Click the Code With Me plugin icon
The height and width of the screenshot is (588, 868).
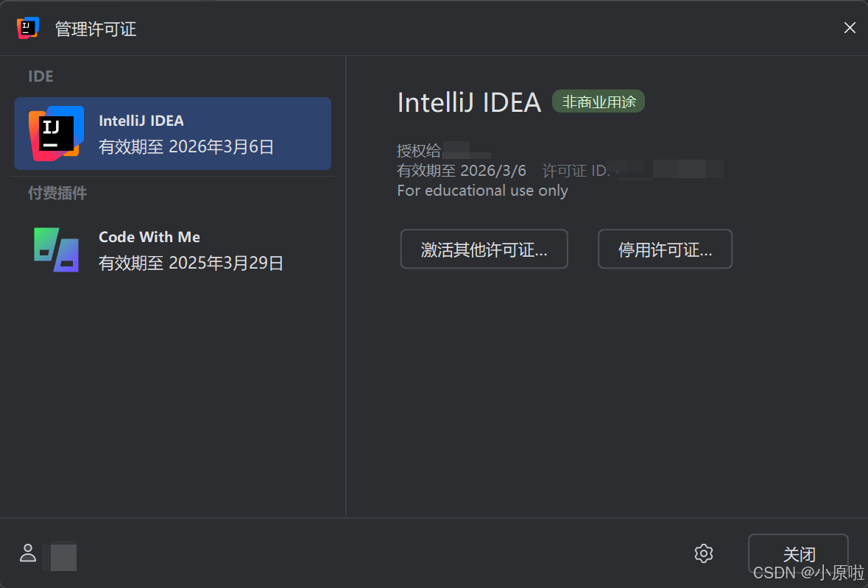click(x=56, y=249)
